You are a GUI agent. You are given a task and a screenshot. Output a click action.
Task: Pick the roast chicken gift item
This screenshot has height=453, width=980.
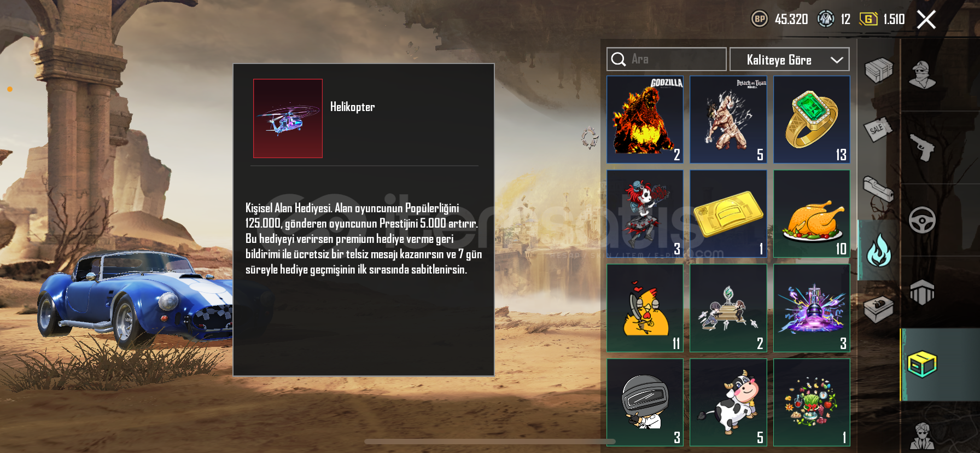point(812,213)
